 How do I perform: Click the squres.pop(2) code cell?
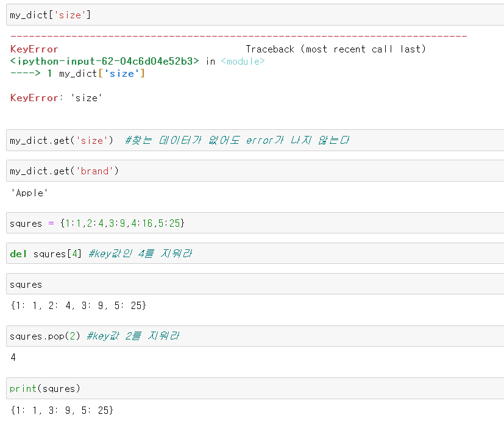coord(255,336)
